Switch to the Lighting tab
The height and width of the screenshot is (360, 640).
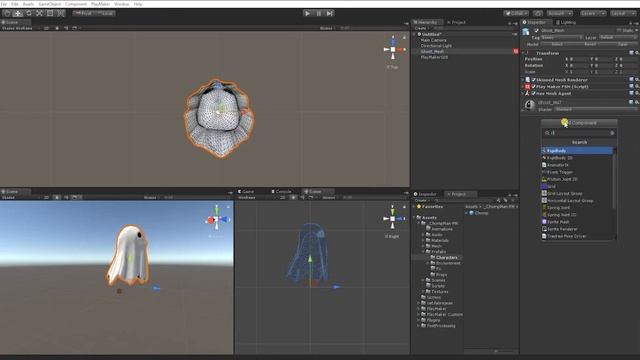coord(566,22)
